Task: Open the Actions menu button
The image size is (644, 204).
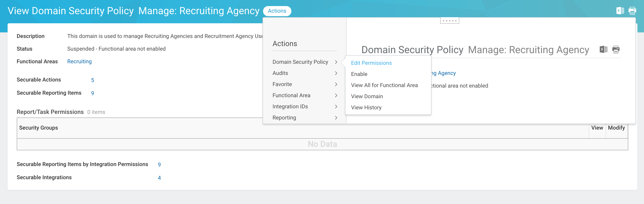Action: (277, 11)
